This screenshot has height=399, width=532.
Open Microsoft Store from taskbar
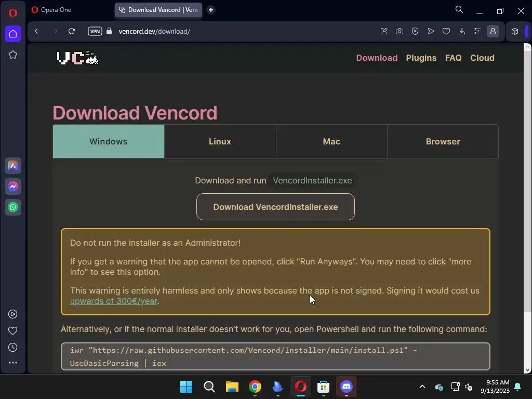(323, 387)
